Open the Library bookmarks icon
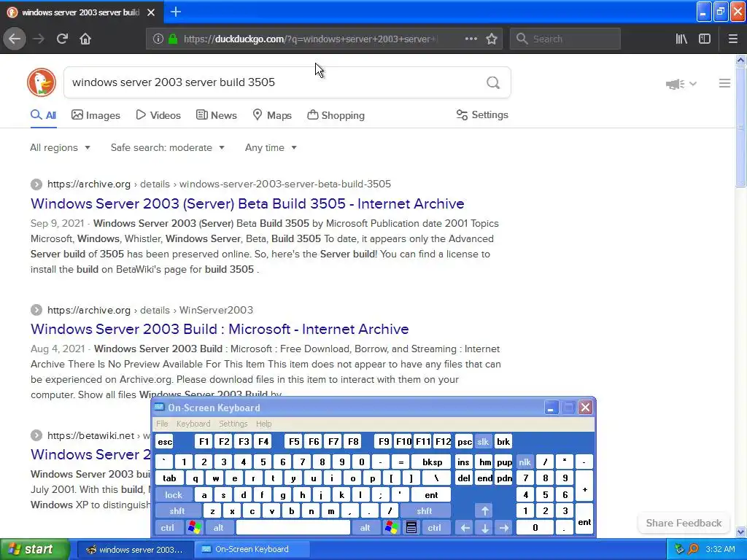The width and height of the screenshot is (747, 560). point(681,39)
